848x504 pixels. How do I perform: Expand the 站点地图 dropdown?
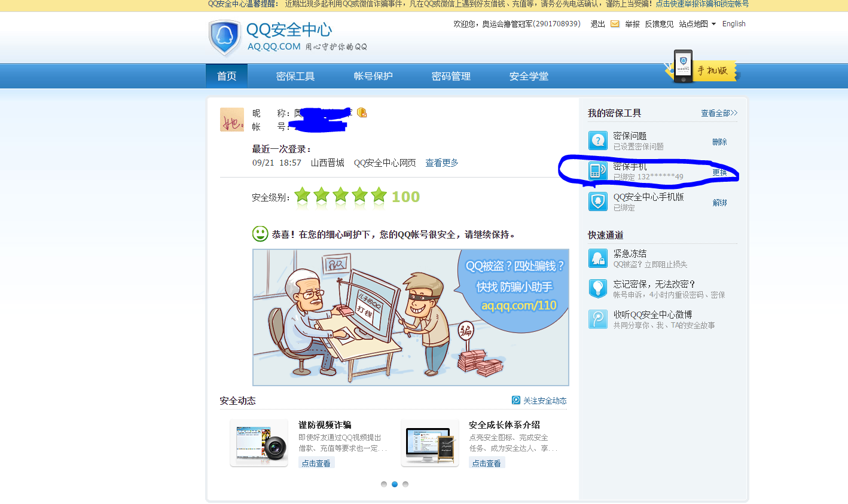click(x=697, y=24)
